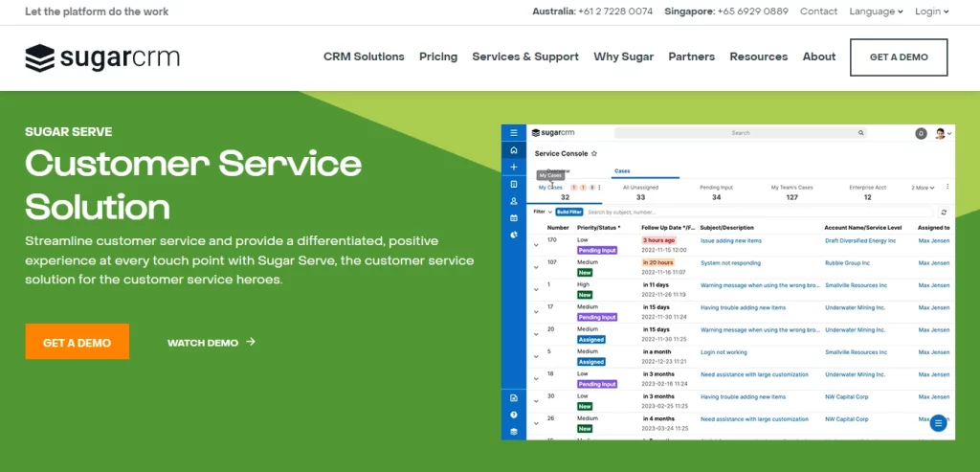Open the Partners menu item
980x472 pixels.
691,56
